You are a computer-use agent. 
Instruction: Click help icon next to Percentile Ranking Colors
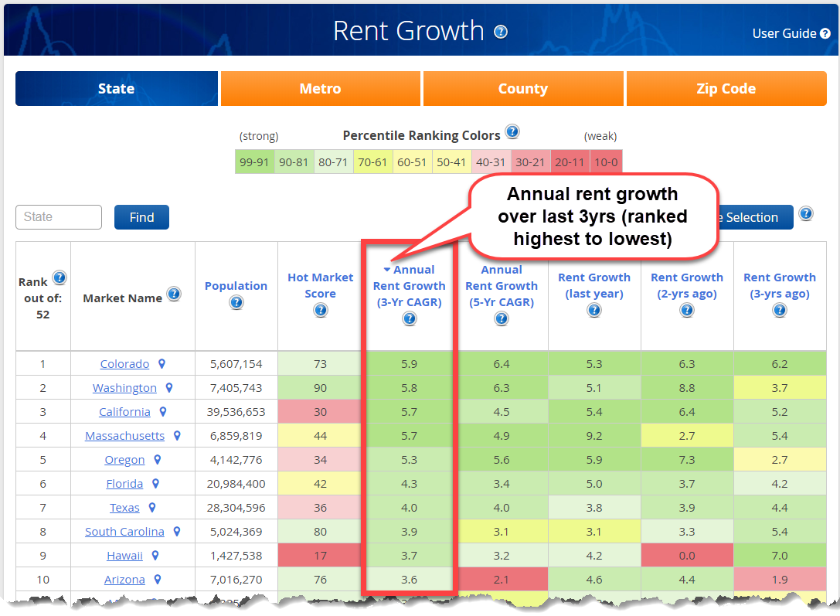click(512, 131)
